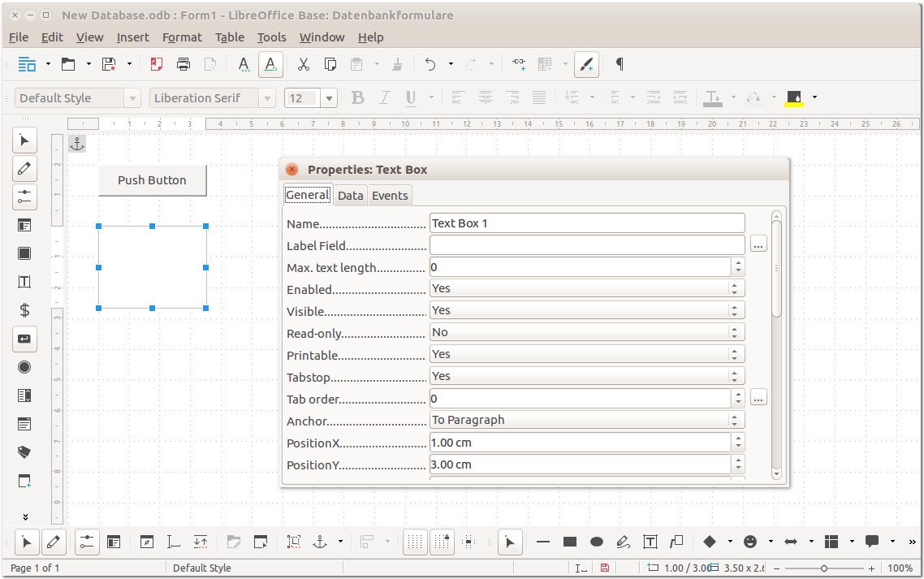
Task: Open the Tools menu
Action: click(x=271, y=37)
